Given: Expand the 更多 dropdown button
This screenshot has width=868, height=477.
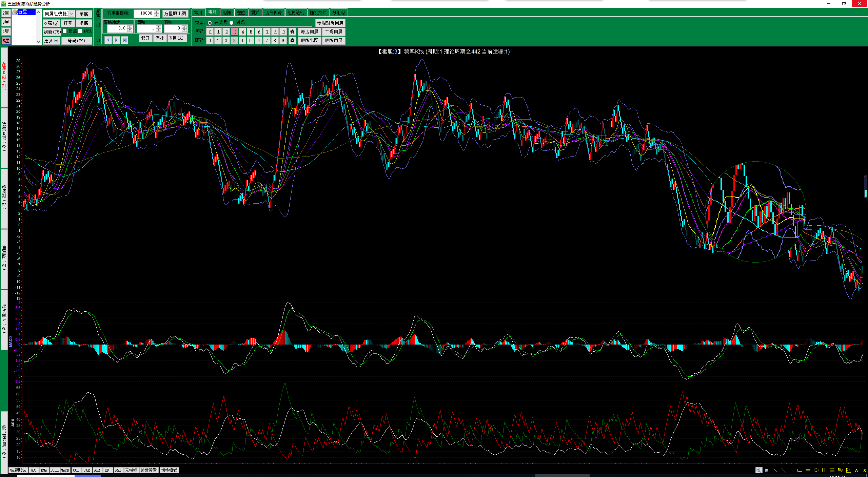Looking at the screenshot, I should tap(56, 41).
